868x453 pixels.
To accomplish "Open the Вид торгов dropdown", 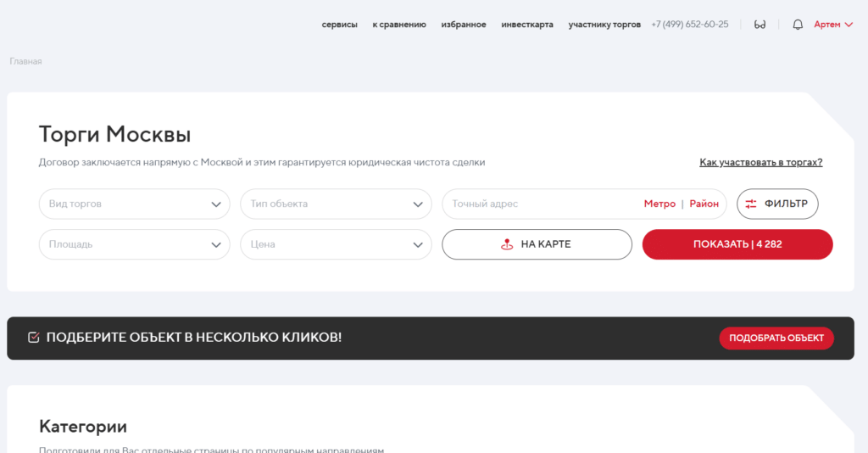I will pos(135,204).
